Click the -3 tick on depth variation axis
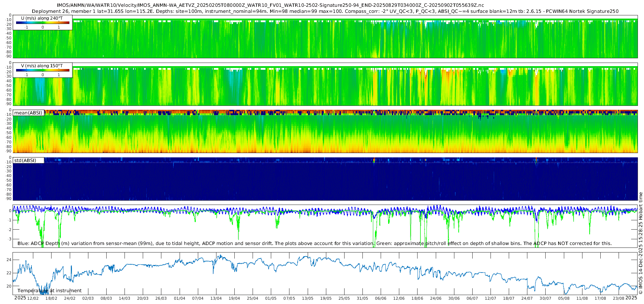Image resolution: width=644 pixels, height=304 pixels. click(x=9, y=239)
